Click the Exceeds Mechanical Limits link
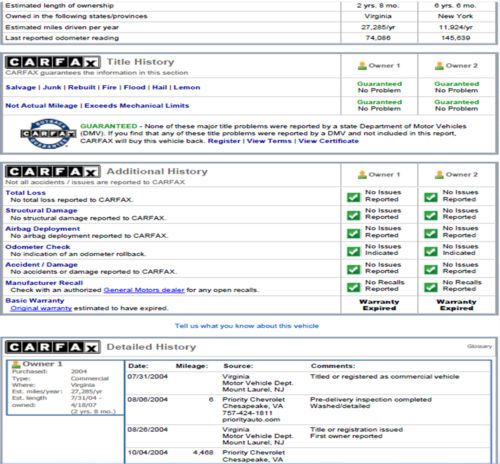Image resolution: width=500 pixels, height=464 pixels. click(137, 106)
